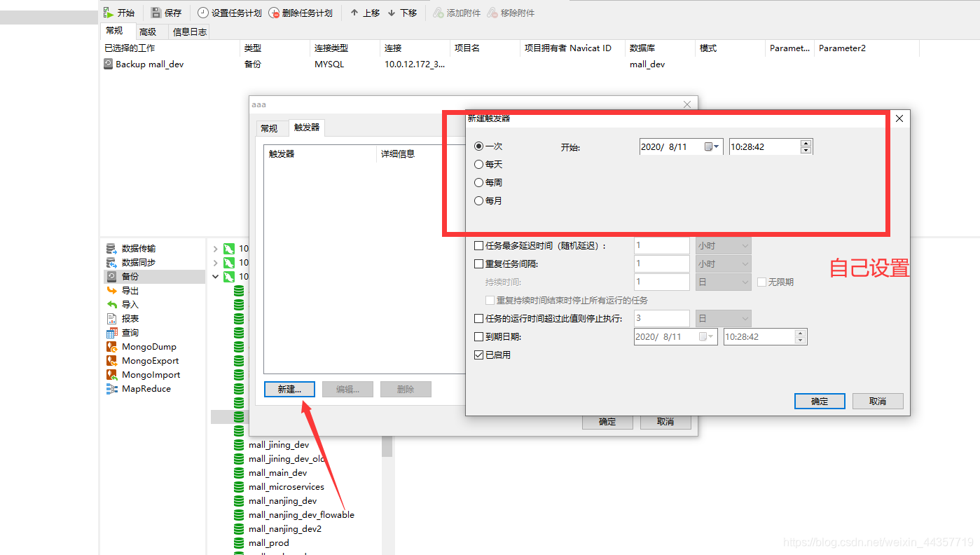
Task: Click the start time field 10:28:42
Action: pos(764,147)
